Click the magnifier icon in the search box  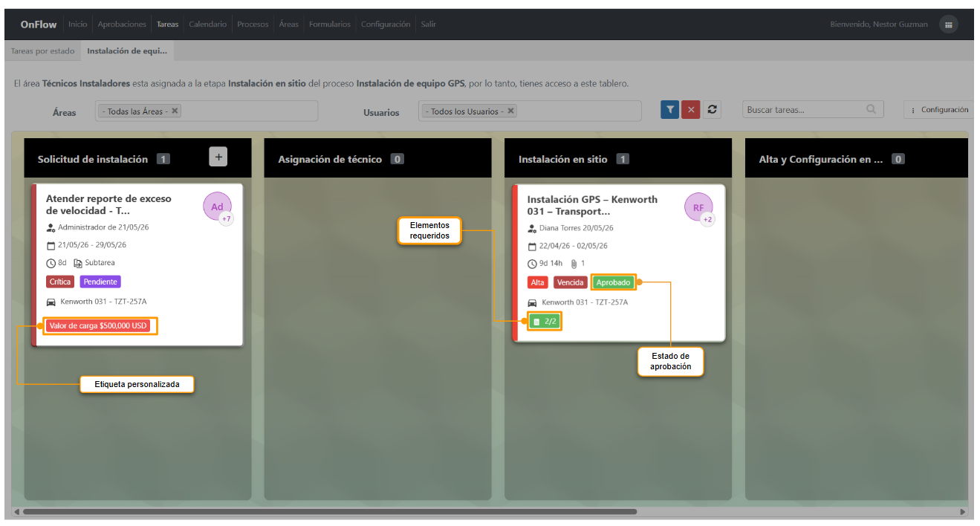click(871, 109)
